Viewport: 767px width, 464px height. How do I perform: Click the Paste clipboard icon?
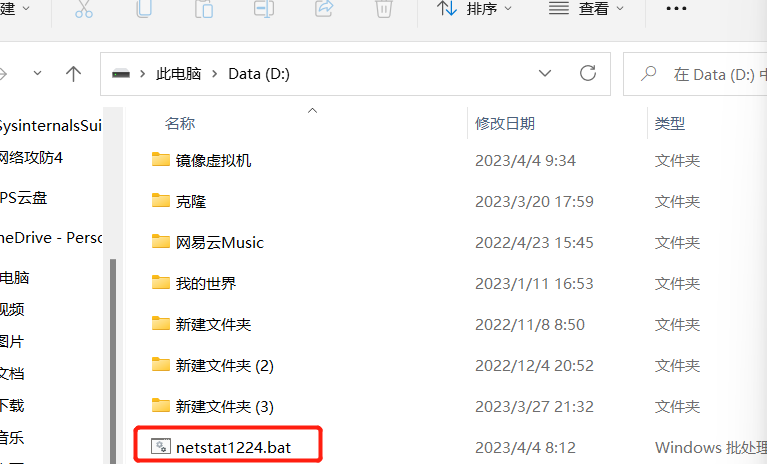point(204,8)
